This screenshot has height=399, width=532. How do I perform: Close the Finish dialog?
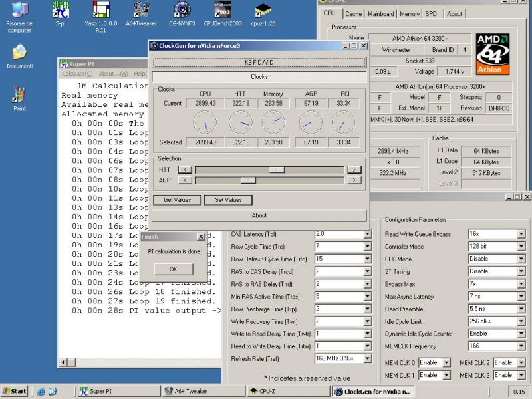(201, 237)
